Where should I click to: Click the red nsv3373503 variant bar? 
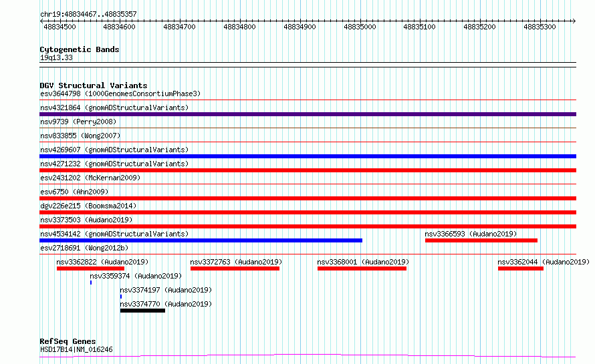(308, 226)
